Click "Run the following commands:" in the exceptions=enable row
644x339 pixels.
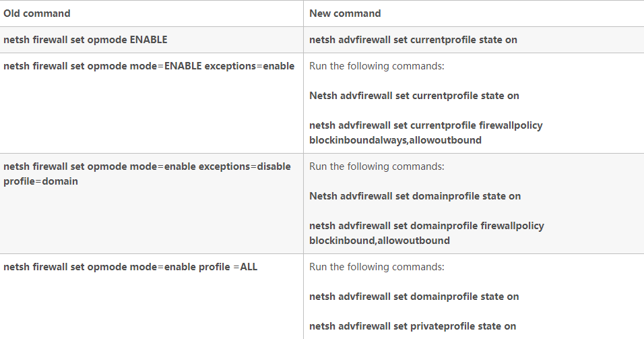[x=377, y=66]
